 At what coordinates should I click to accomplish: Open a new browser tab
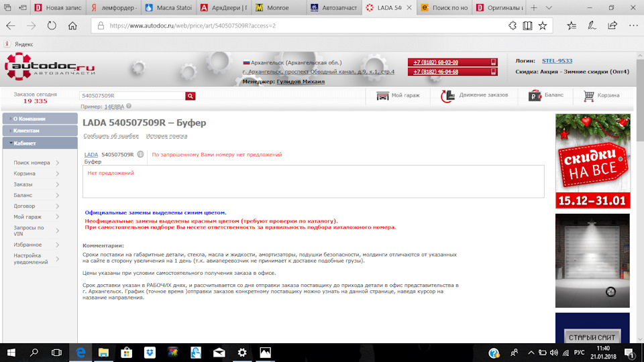click(533, 8)
